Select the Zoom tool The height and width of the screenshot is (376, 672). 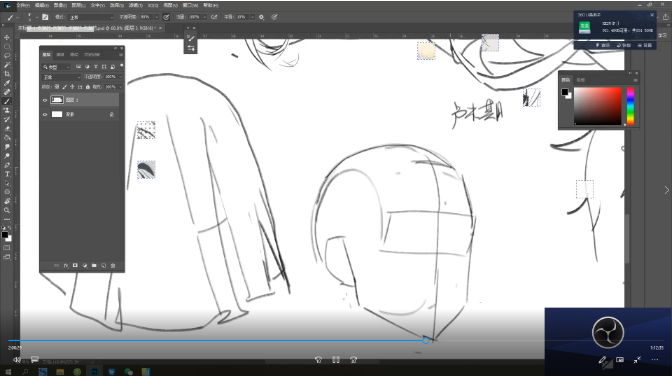(7, 210)
